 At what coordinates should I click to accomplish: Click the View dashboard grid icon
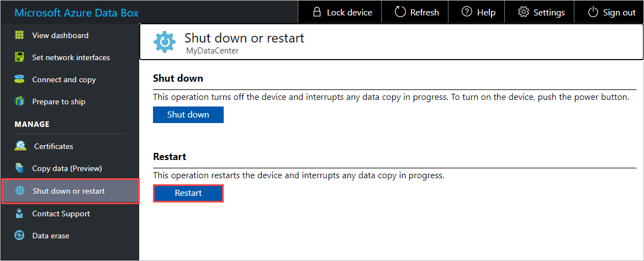(x=19, y=35)
